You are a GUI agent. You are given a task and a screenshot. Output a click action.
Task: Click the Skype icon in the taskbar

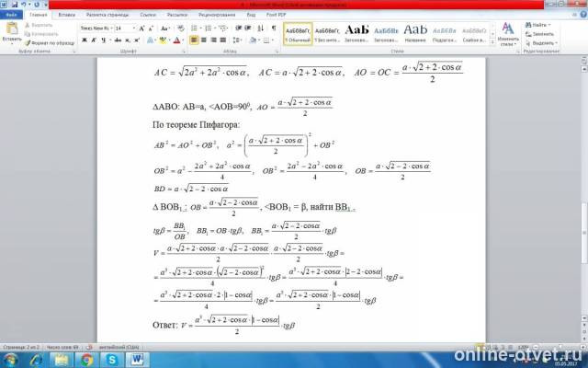coord(112,360)
